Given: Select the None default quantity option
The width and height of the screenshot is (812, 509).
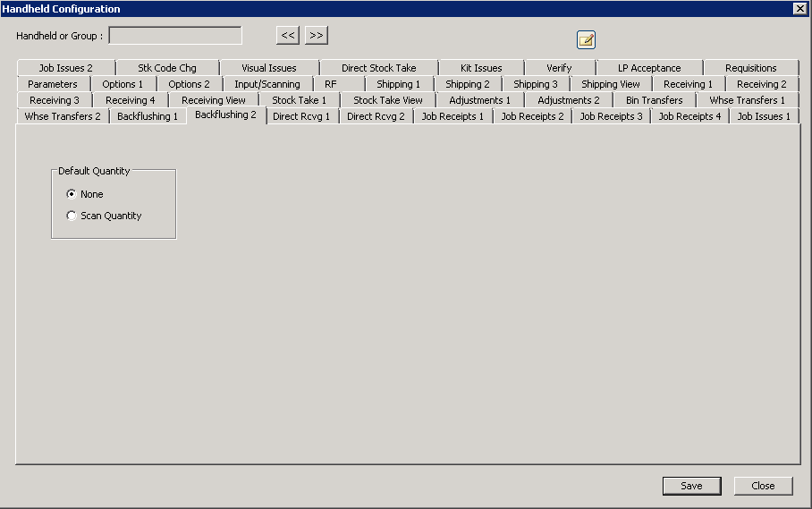Looking at the screenshot, I should pyautogui.click(x=72, y=194).
